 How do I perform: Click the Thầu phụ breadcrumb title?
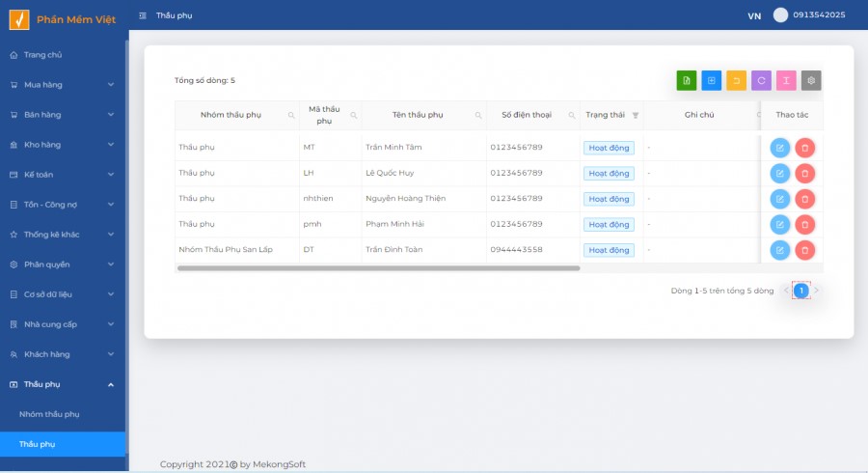coord(174,15)
